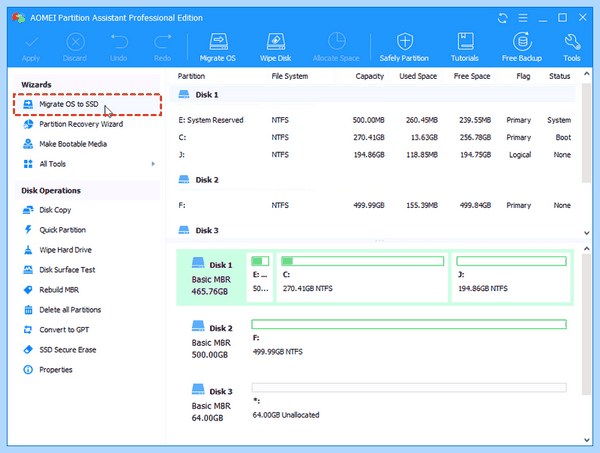Image resolution: width=600 pixels, height=453 pixels.
Task: Click the Convert to GPT icon
Action: coord(28,329)
